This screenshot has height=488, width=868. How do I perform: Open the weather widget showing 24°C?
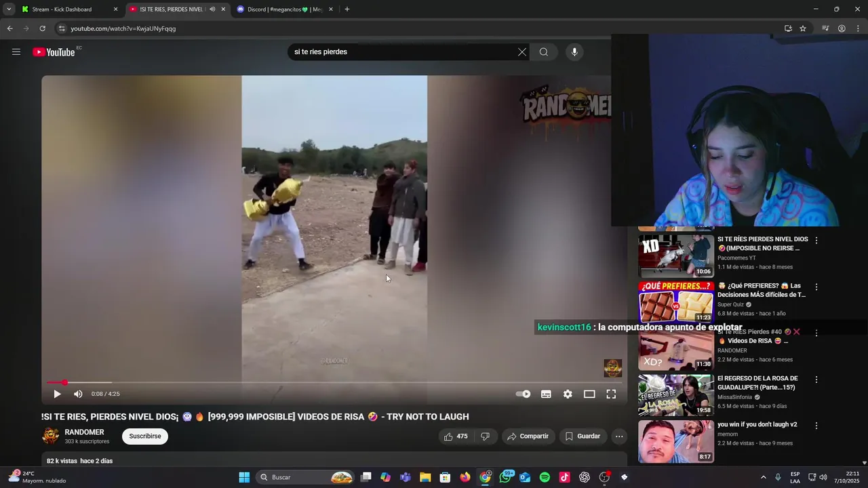[x=37, y=477]
